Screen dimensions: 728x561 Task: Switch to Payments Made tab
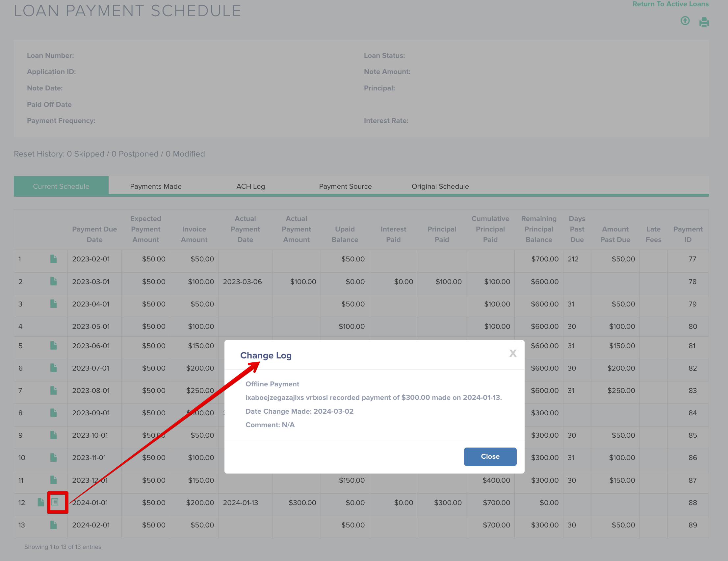(156, 186)
